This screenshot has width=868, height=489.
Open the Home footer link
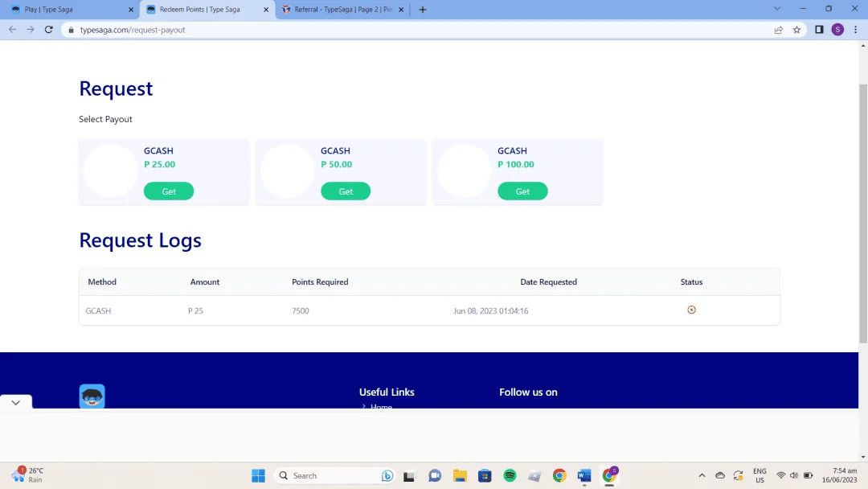381,406
